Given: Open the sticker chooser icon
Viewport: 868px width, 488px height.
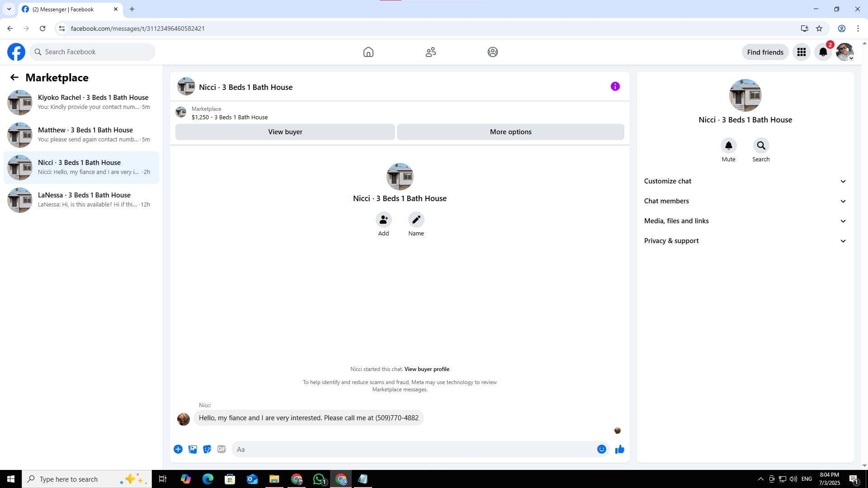Looking at the screenshot, I should (x=207, y=449).
